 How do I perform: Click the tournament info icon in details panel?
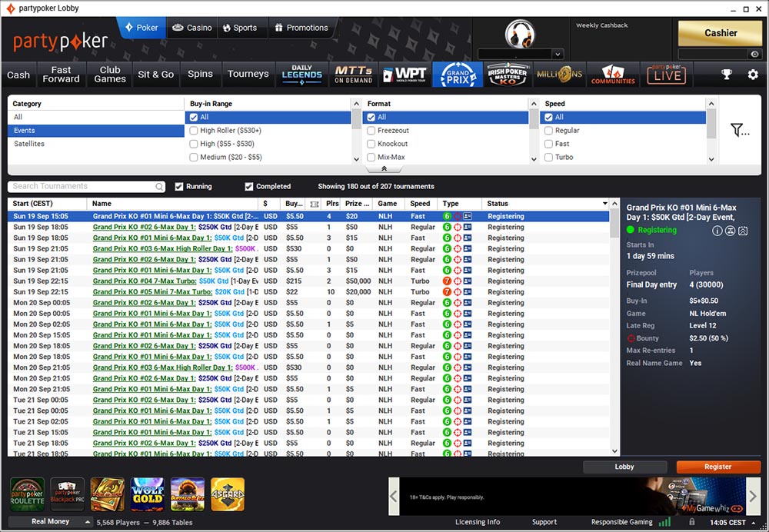point(717,231)
